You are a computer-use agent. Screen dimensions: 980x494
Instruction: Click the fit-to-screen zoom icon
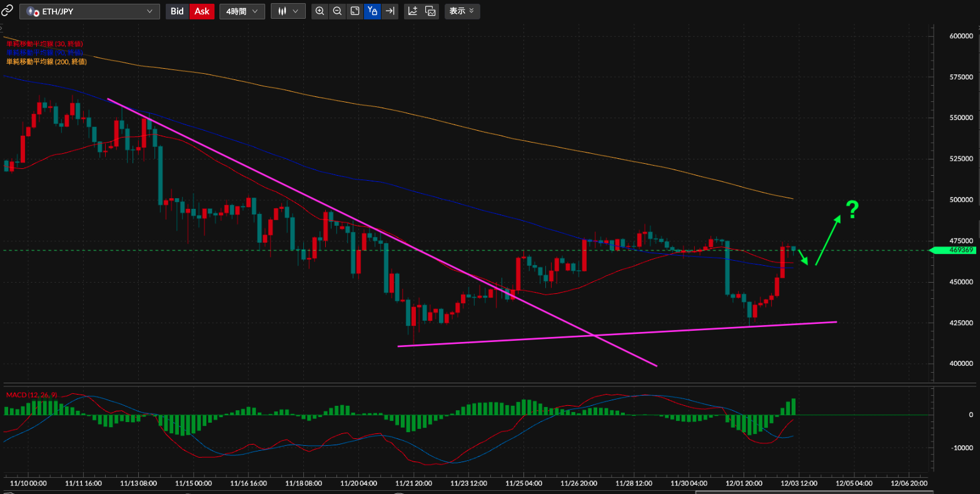pyautogui.click(x=355, y=11)
